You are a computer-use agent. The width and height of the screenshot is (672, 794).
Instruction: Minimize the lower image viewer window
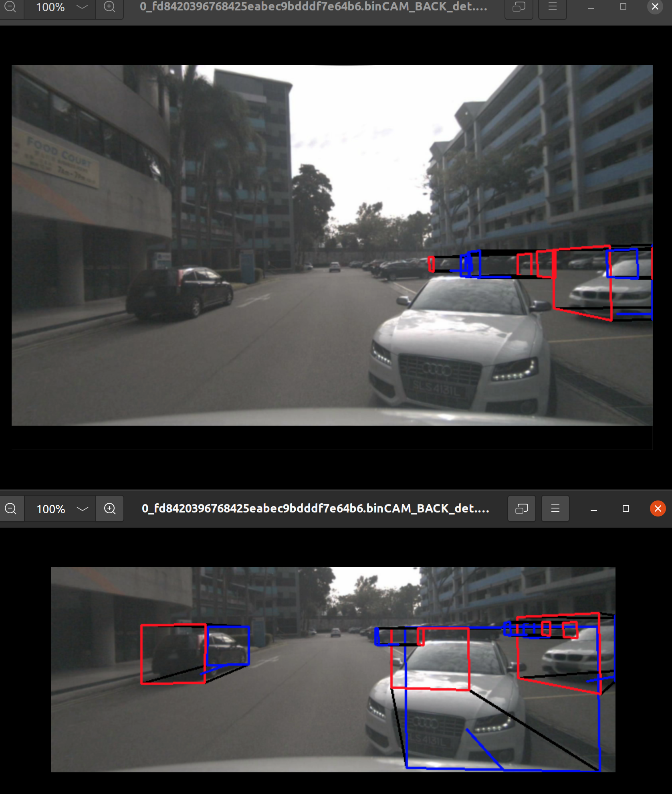[x=594, y=509]
